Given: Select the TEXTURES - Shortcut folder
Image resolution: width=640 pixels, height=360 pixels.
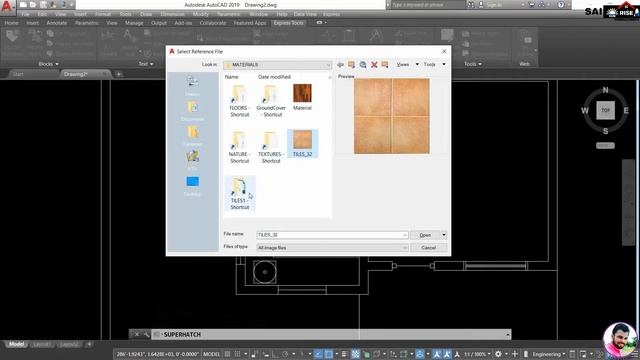Looking at the screenshot, I should 271,147.
